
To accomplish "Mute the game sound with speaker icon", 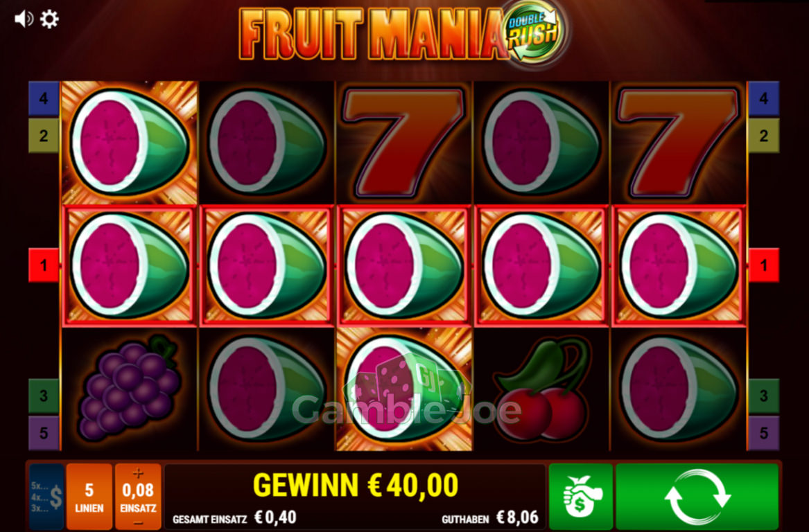I will pos(23,19).
